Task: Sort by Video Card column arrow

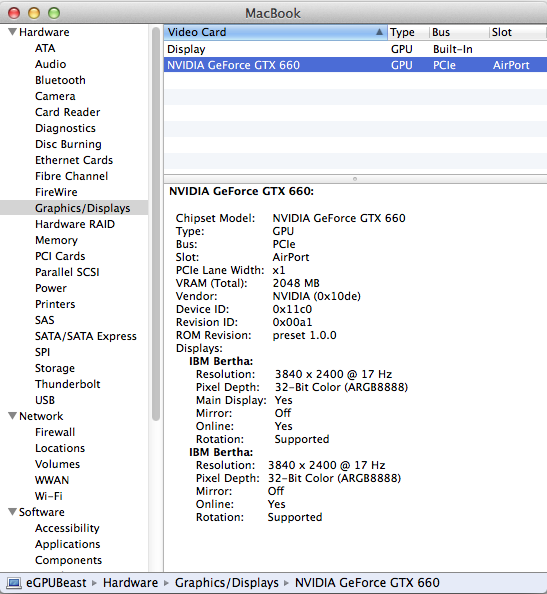Action: point(379,32)
